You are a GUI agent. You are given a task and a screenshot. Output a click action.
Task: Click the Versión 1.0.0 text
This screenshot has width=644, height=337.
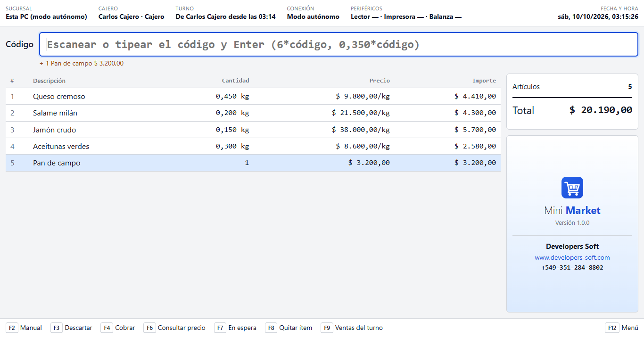[x=572, y=222]
